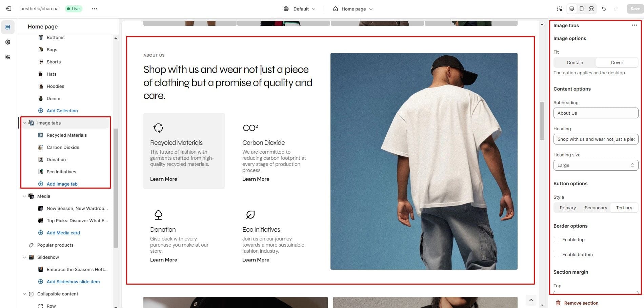
Task: Open the three-dot menu beside Live badge
Action: (95, 9)
